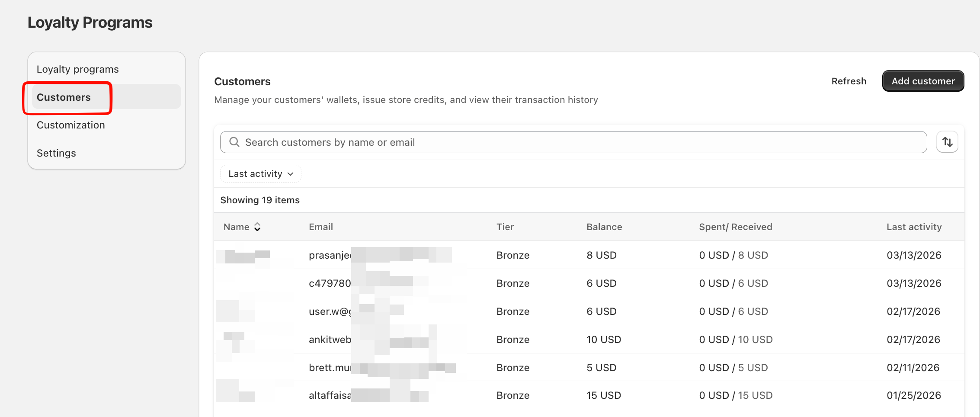The width and height of the screenshot is (980, 417).
Task: Select the Last activity column header
Action: click(x=914, y=227)
